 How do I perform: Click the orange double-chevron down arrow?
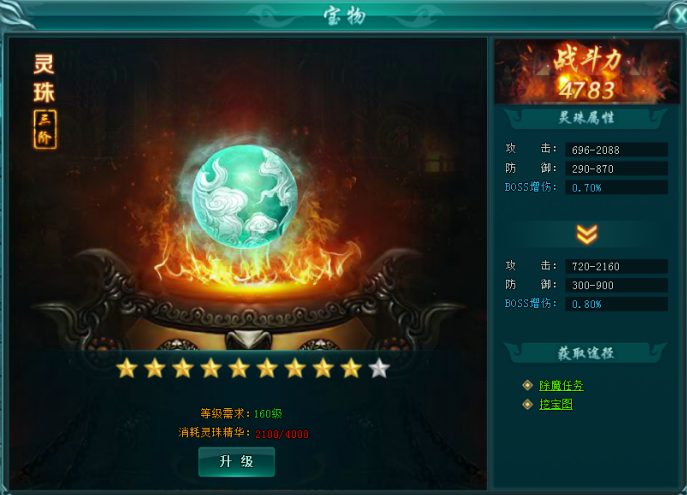587,234
